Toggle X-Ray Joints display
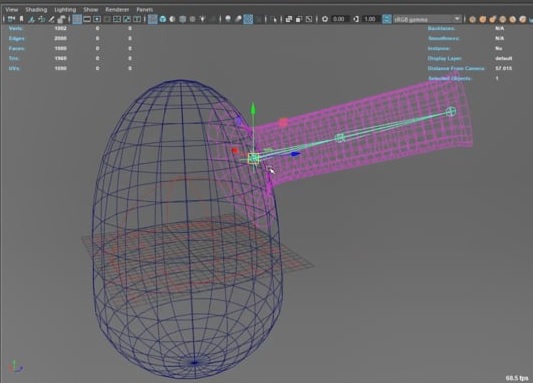This screenshot has height=383, width=533. coord(309,19)
